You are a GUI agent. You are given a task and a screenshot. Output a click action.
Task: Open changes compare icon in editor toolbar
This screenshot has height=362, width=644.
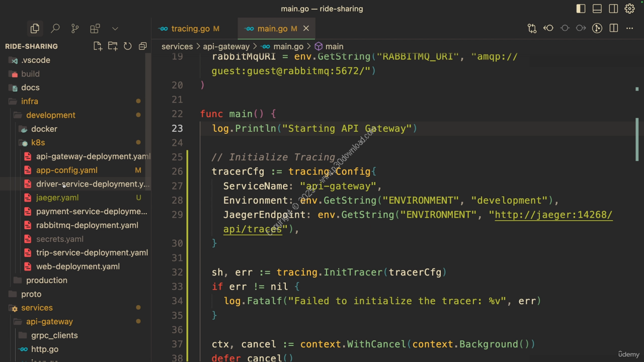click(x=532, y=29)
